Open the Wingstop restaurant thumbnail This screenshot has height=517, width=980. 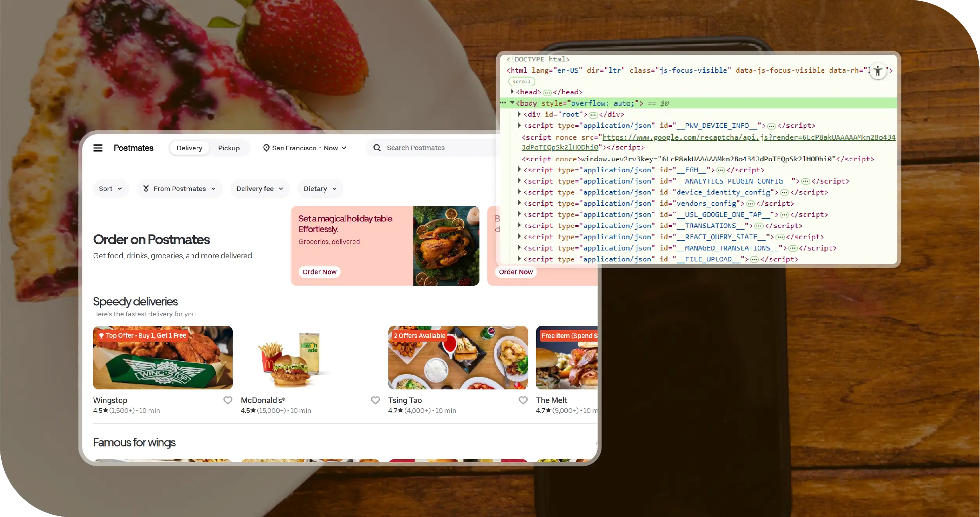(163, 357)
